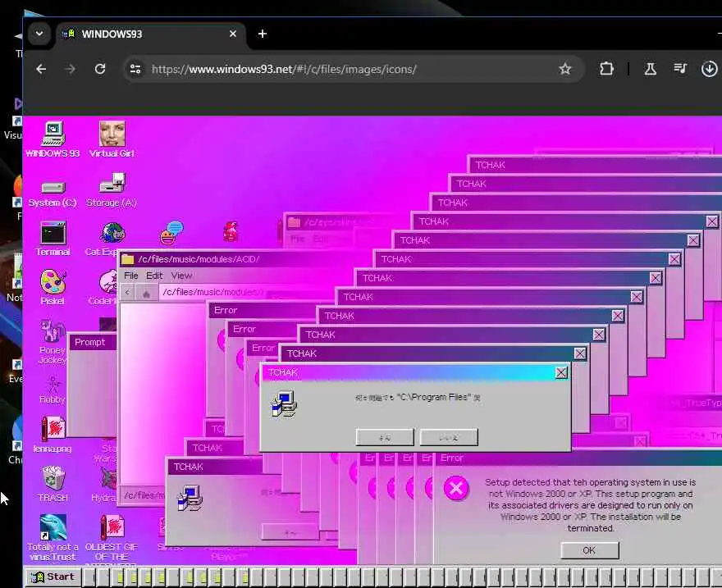Open the View menu in ACID folder window
The image size is (722, 588).
[181, 275]
